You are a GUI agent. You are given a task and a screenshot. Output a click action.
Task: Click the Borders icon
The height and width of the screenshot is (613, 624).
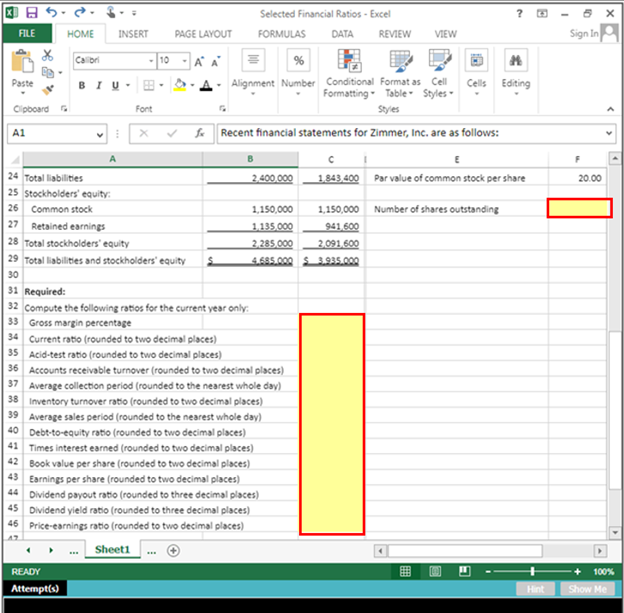point(149,85)
